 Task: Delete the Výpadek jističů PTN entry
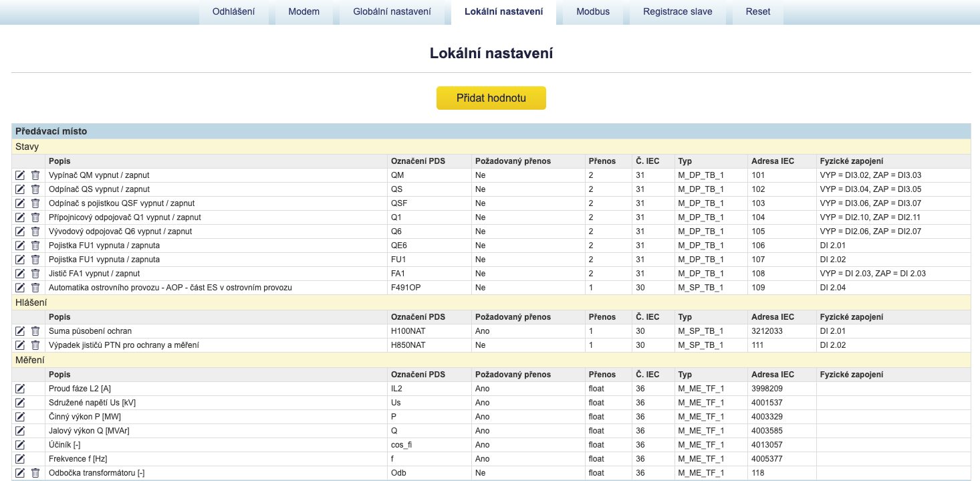pyautogui.click(x=35, y=345)
